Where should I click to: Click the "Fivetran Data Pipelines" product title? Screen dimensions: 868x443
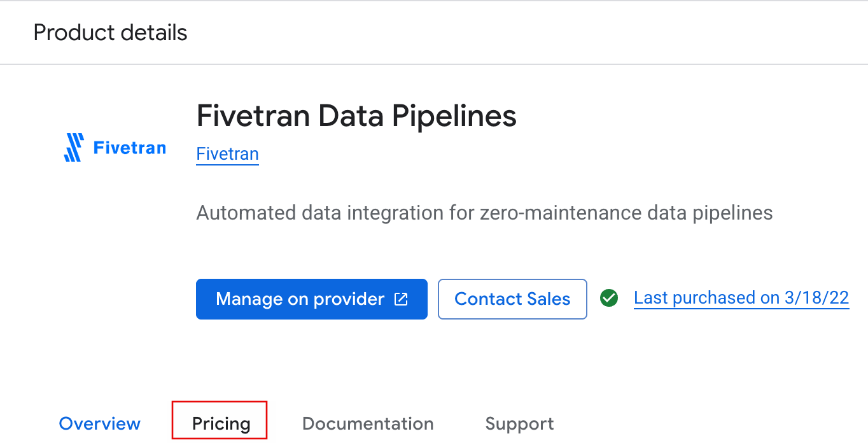356,116
